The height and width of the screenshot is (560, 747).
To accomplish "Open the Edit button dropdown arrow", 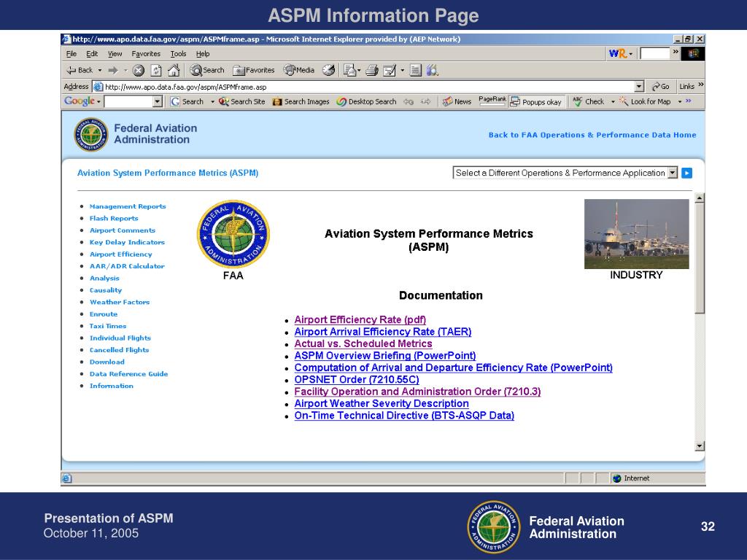I will (403, 71).
